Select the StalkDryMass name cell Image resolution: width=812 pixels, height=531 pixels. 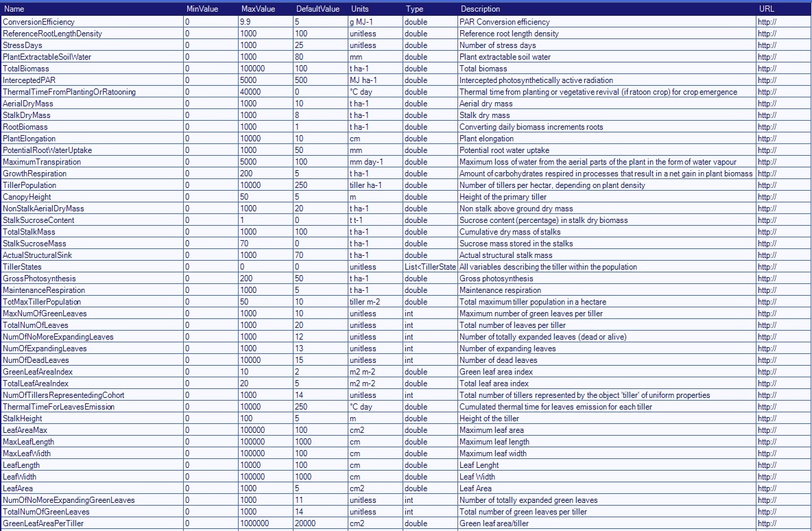[x=92, y=115]
